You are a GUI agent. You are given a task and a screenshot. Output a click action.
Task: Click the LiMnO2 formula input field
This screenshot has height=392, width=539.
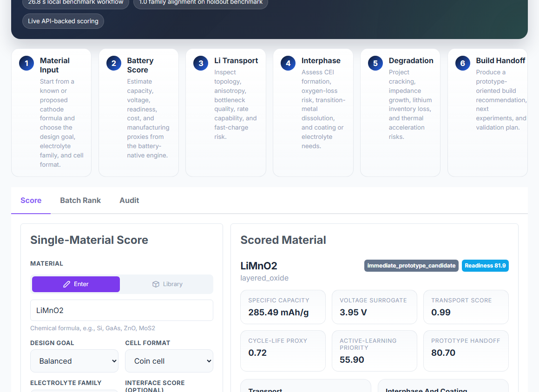coord(122,310)
